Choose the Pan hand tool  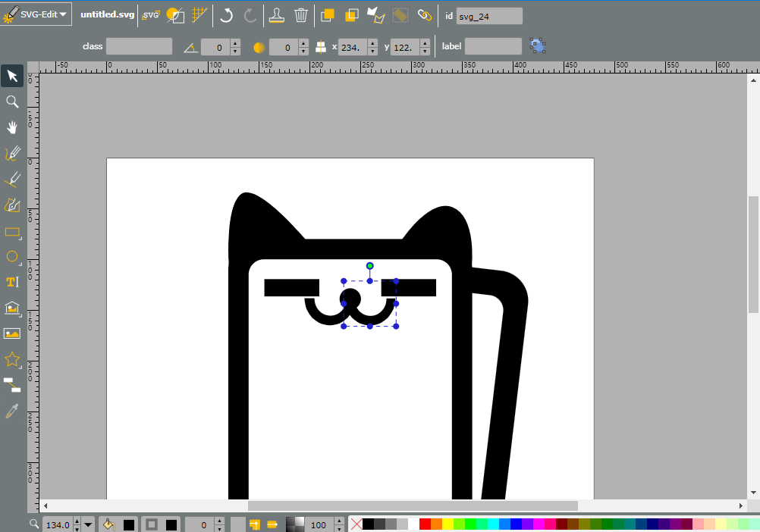12,127
